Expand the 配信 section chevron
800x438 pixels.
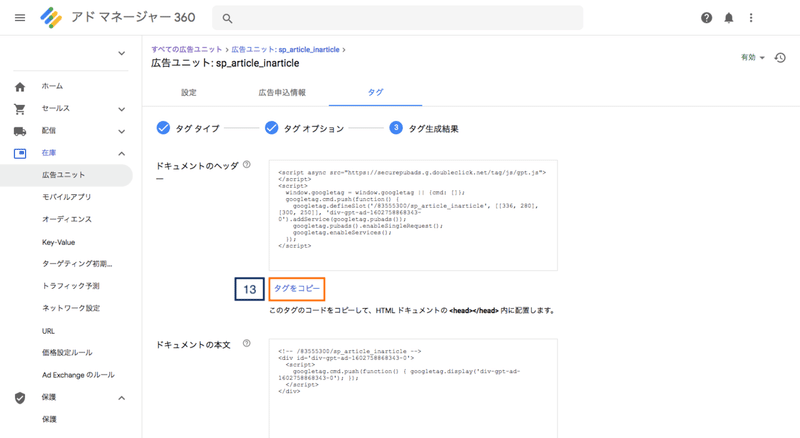click(121, 132)
